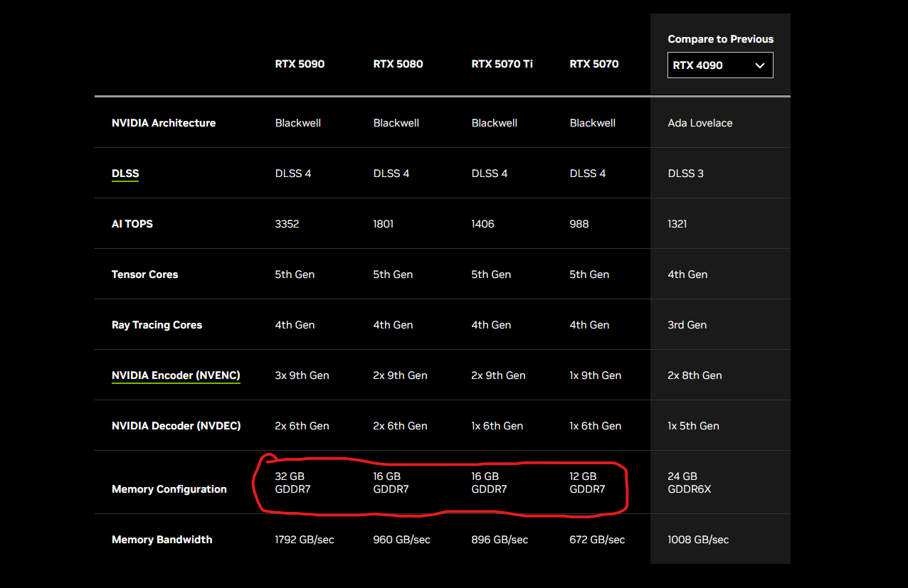Click the NVIDIA Architecture row label
Image resolution: width=908 pixels, height=588 pixels.
tap(164, 123)
